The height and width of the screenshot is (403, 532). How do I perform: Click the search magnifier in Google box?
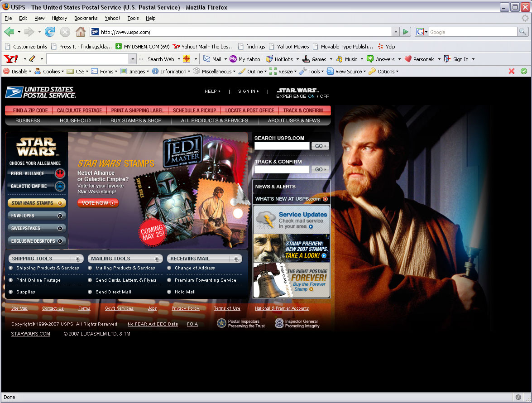[522, 32]
